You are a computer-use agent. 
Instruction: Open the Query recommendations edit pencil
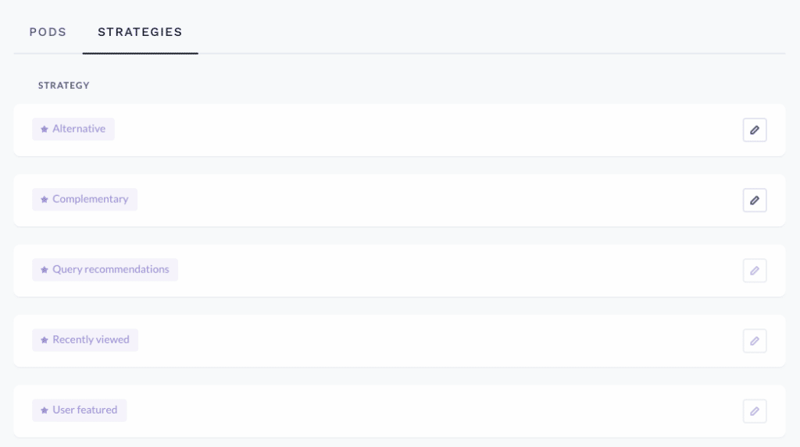coord(755,270)
